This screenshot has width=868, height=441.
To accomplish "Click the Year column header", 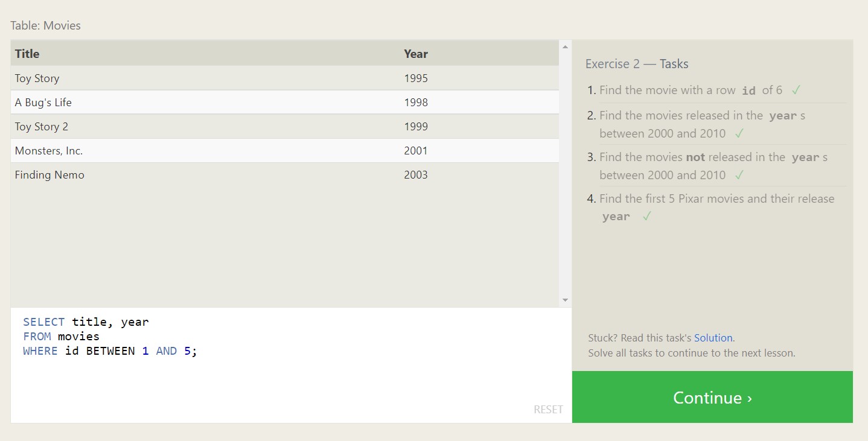I will [416, 54].
